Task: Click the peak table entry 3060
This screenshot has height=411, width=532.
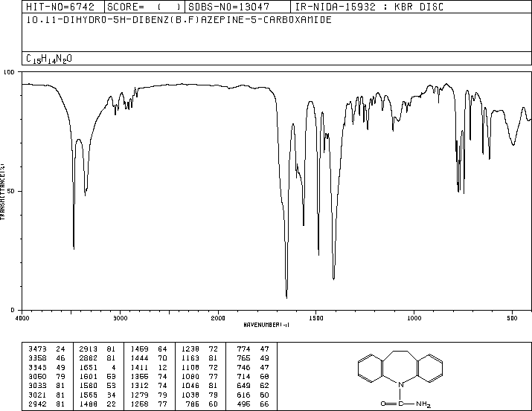Action: (37, 376)
